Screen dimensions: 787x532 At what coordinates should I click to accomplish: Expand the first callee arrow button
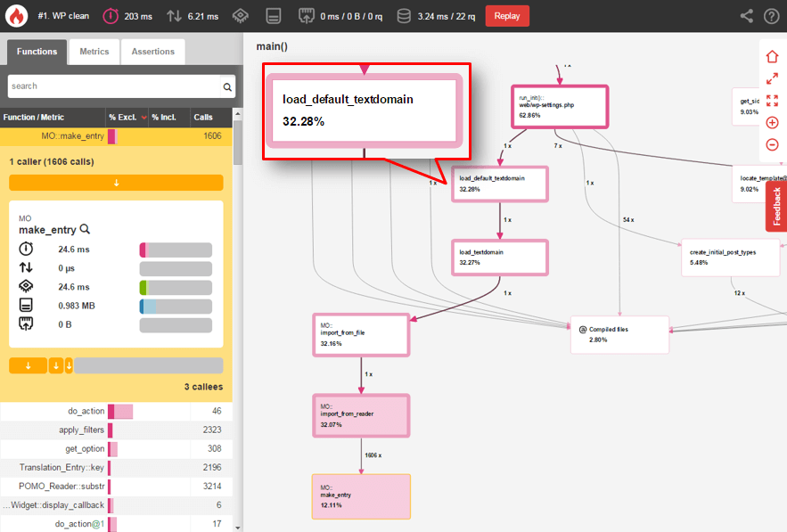(29, 366)
